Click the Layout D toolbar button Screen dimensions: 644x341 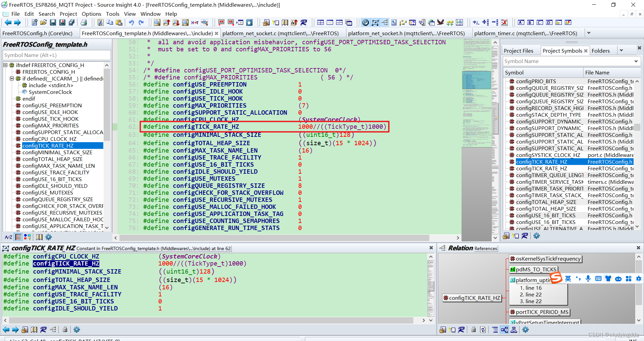pos(549,22)
